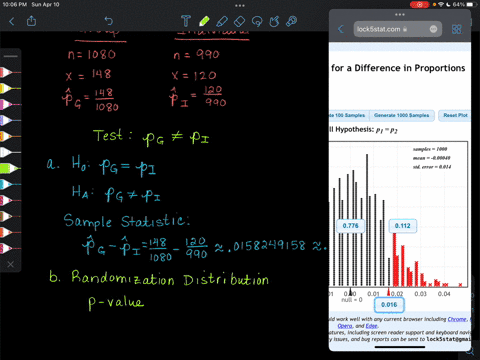Tap the 'null = 0' label under axis
The width and height of the screenshot is (480, 360).
(352, 300)
